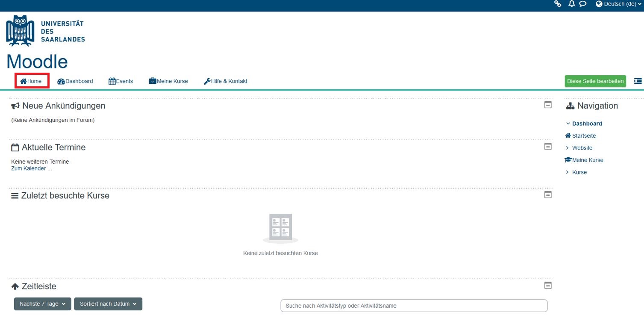Click Diese Seite bearbeiten button
This screenshot has height=318, width=644.
595,81
